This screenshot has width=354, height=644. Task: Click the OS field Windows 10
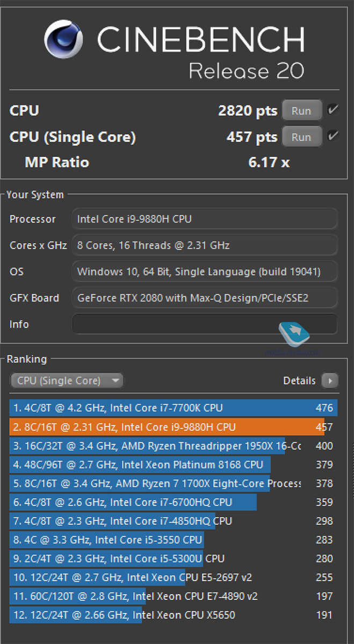point(205,272)
